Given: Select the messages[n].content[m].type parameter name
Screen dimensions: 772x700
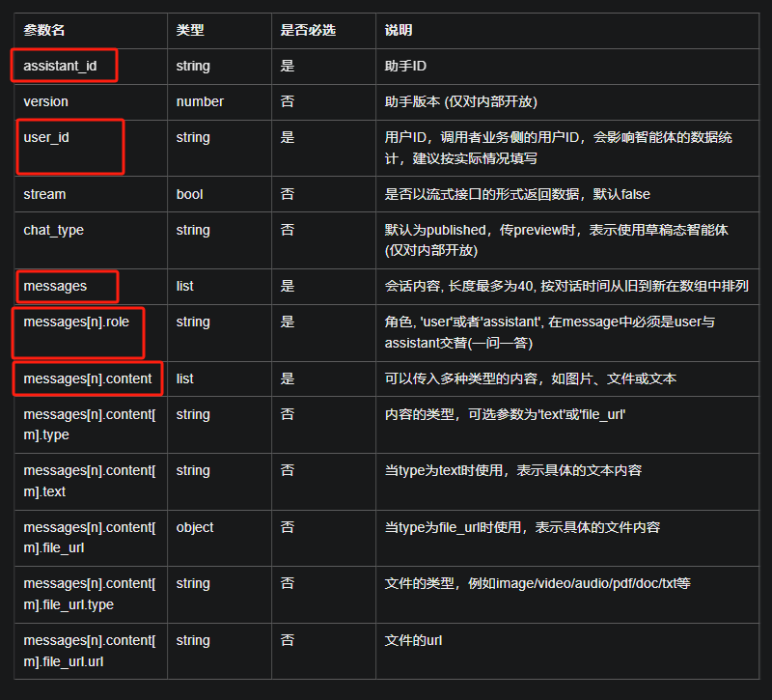Looking at the screenshot, I should pyautogui.click(x=90, y=425).
